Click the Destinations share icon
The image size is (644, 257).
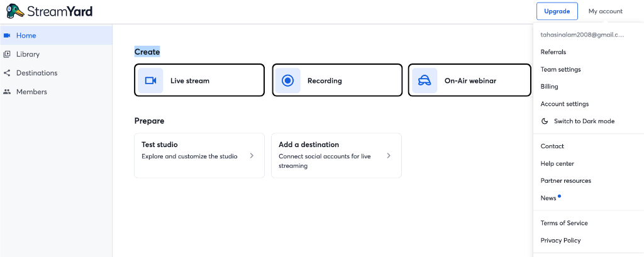7,73
